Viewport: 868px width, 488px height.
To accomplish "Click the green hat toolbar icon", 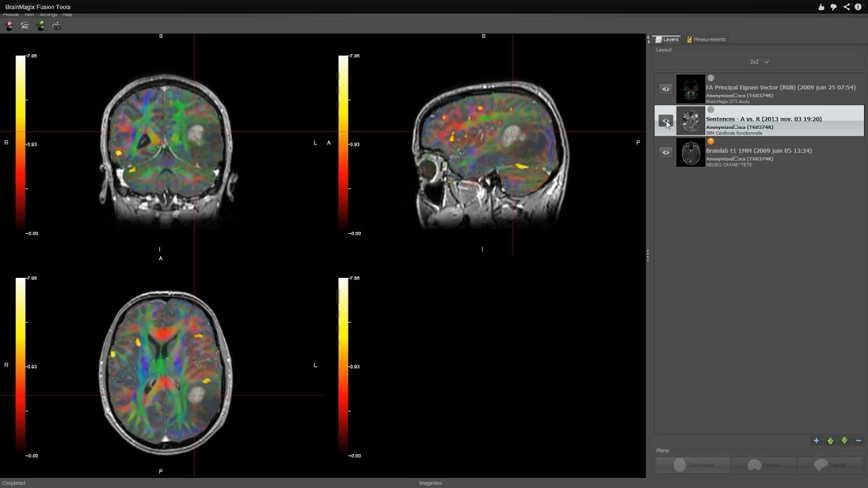I will (x=41, y=25).
